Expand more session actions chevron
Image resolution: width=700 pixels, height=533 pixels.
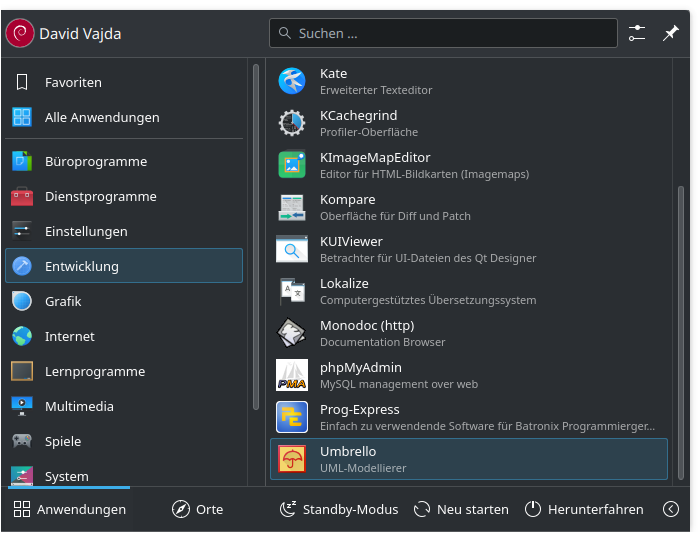point(671,509)
